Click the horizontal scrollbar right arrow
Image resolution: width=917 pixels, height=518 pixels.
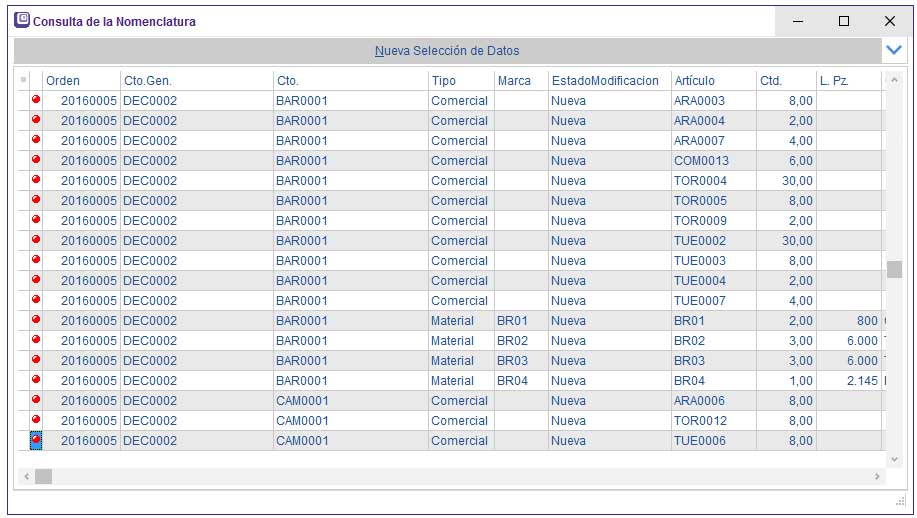(x=878, y=477)
